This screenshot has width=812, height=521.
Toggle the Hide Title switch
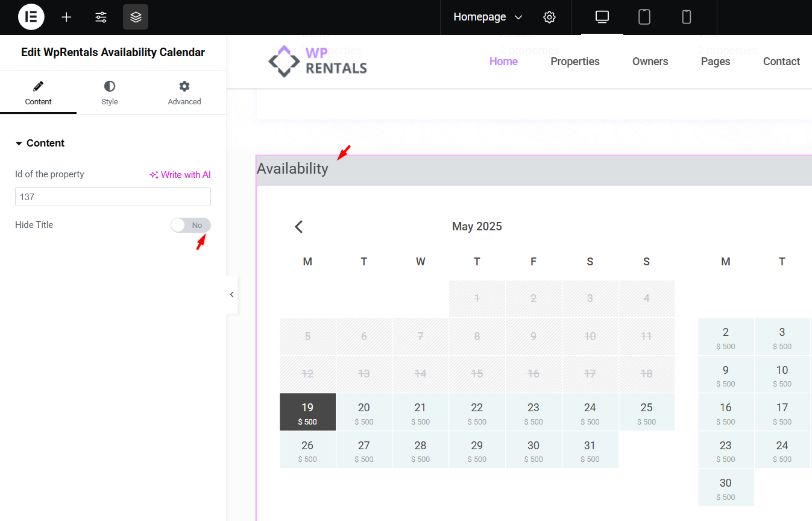click(x=190, y=225)
